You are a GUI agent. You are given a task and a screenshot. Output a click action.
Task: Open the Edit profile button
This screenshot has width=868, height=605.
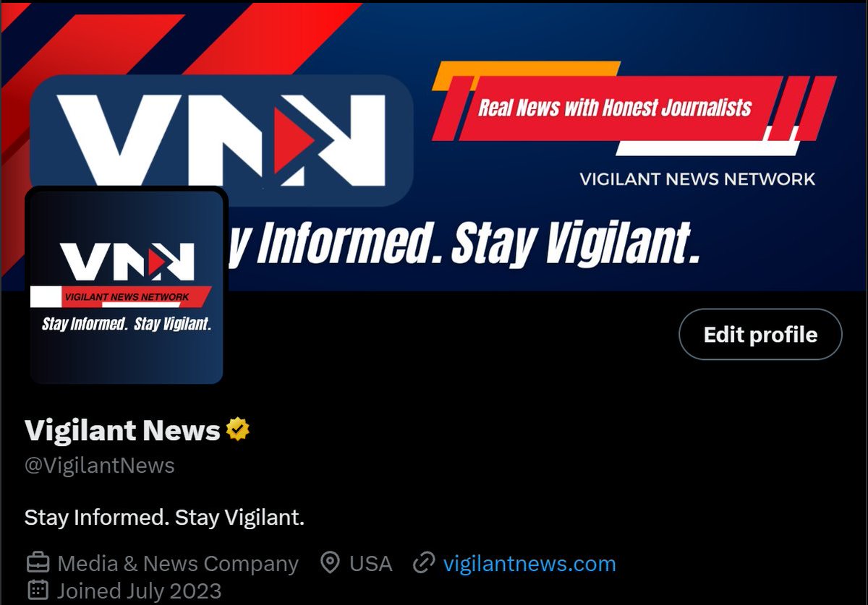click(760, 335)
